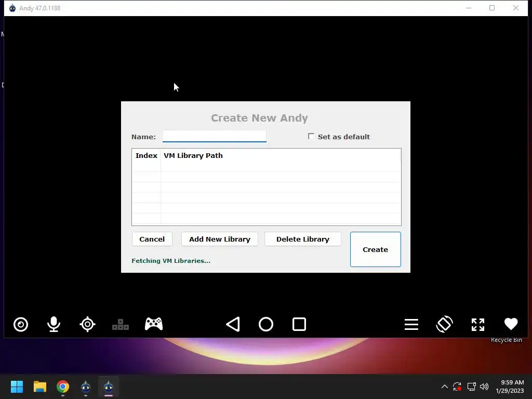Screen dimensions: 532x399
Task: Tap the Android home circle button
Action: [266, 324]
